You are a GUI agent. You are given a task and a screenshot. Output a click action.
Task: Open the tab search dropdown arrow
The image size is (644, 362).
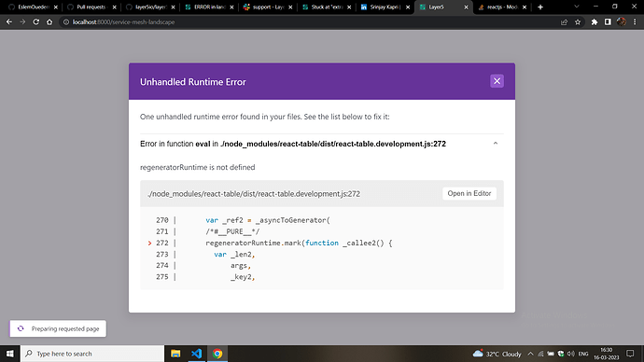(x=577, y=7)
